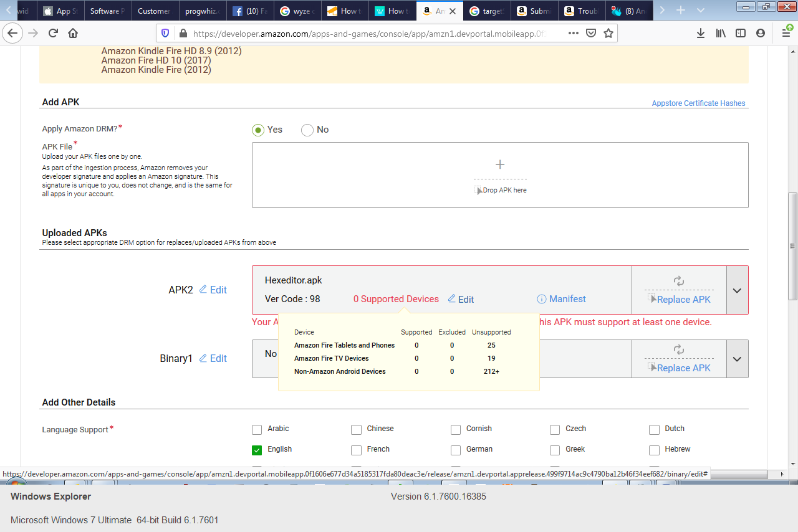Click Drop APK here area

point(501,190)
